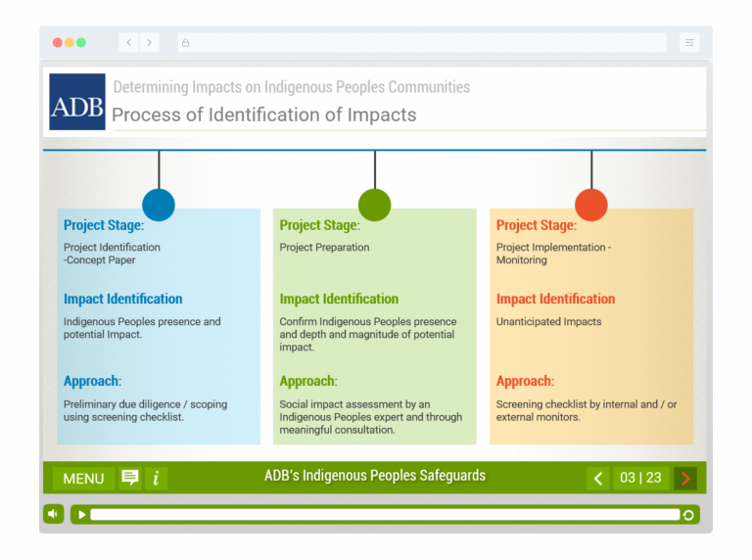Image resolution: width=752 pixels, height=560 pixels.
Task: Click the blue 'Project Stage:' heading
Action: tap(104, 225)
